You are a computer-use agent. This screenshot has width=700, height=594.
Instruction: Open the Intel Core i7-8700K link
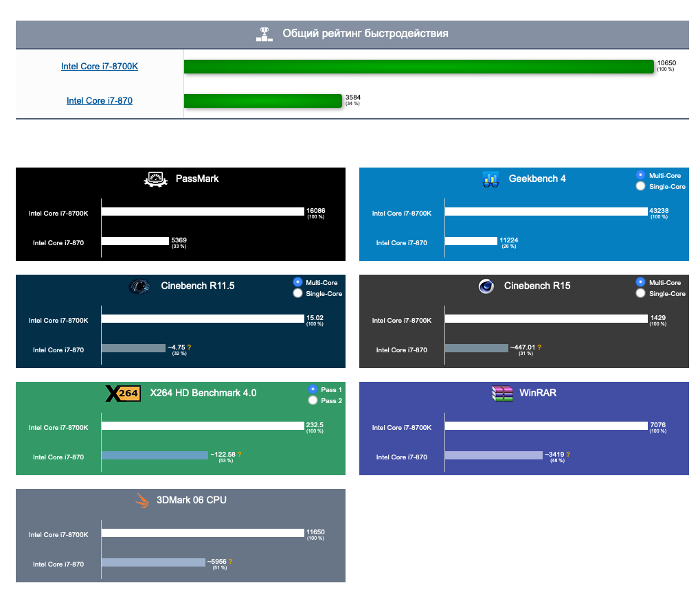tap(100, 67)
